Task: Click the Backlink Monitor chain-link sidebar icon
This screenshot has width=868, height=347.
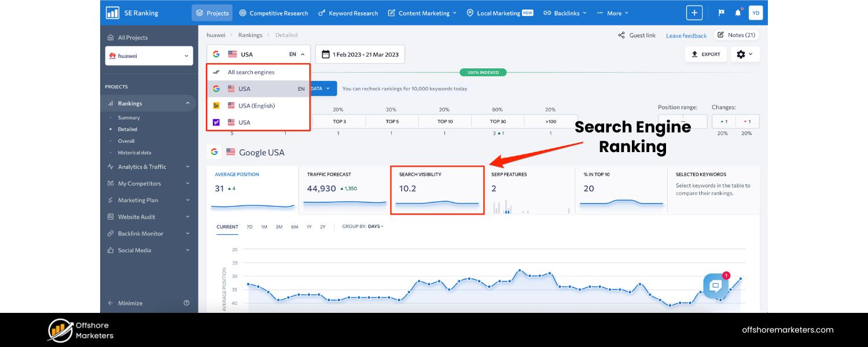Action: 109,233
